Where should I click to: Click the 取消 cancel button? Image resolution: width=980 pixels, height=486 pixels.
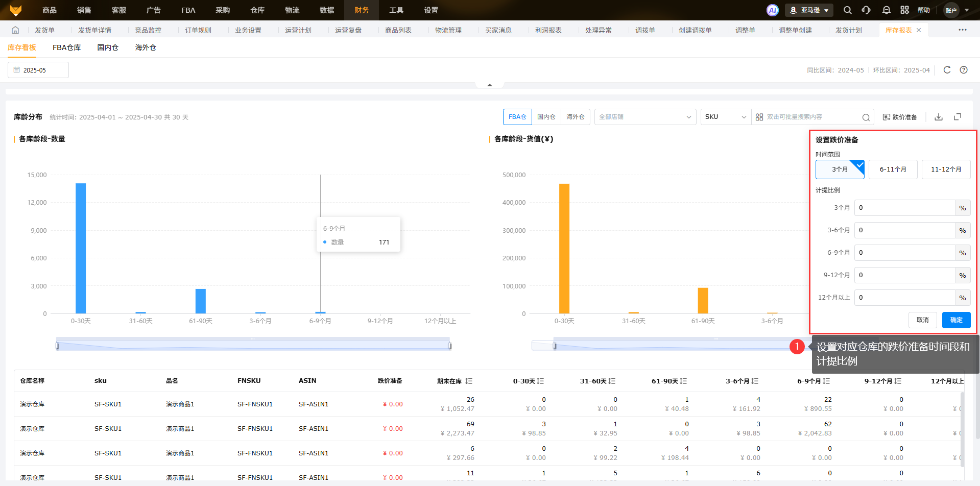pyautogui.click(x=922, y=320)
